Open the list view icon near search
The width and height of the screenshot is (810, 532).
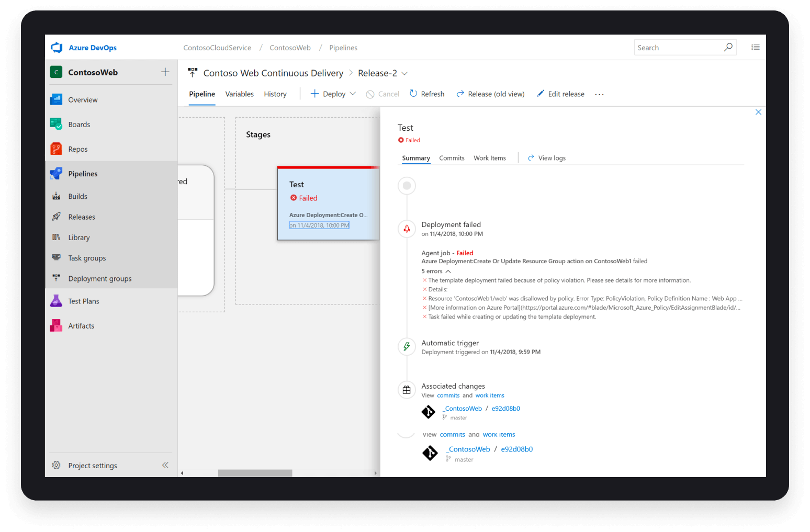click(755, 47)
